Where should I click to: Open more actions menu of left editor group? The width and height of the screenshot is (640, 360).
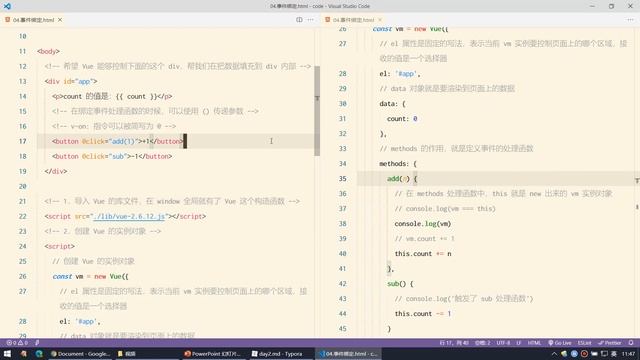click(311, 20)
